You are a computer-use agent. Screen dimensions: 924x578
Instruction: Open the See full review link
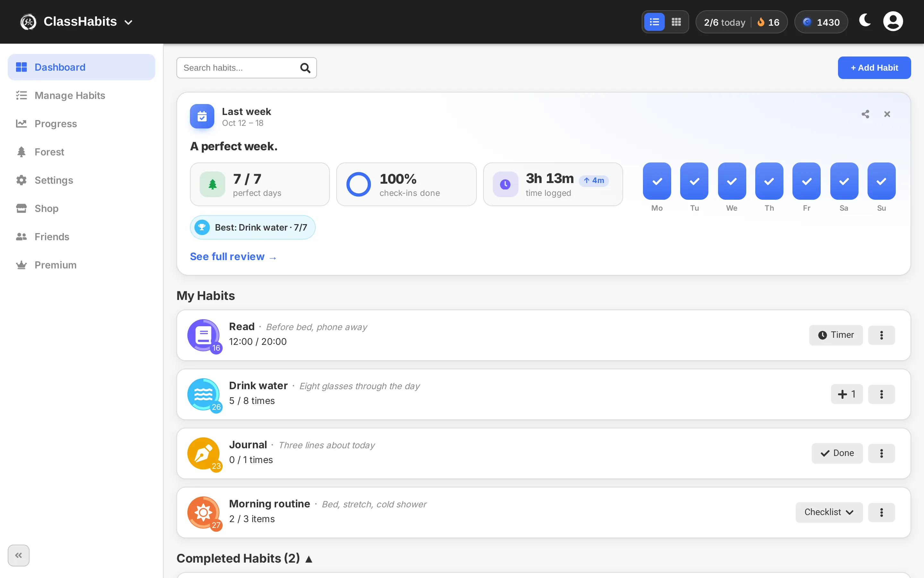233,257
